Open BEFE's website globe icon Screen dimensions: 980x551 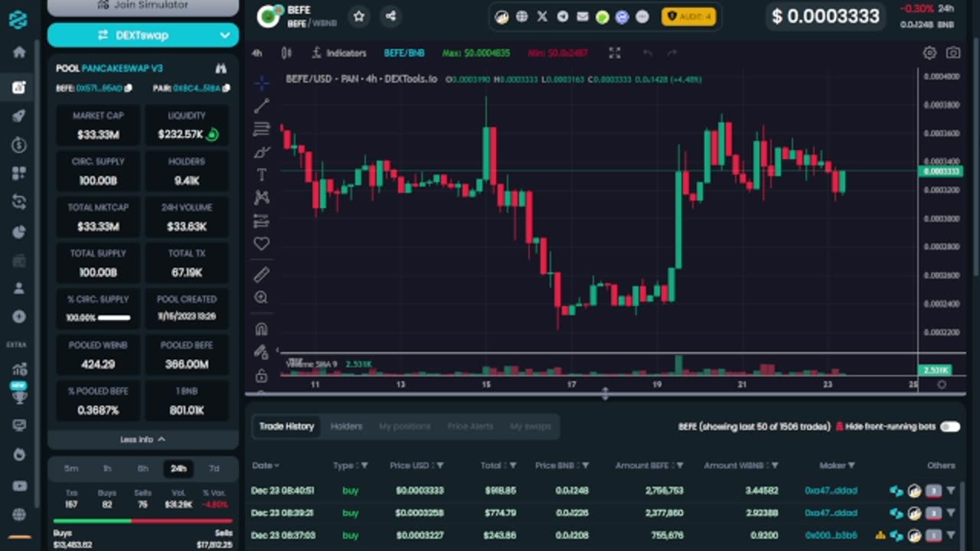(522, 16)
